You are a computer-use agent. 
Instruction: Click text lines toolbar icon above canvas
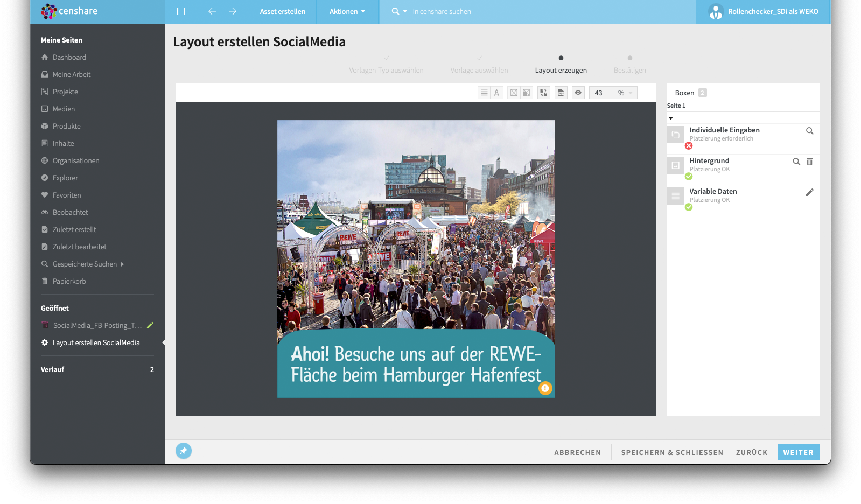pos(484,93)
